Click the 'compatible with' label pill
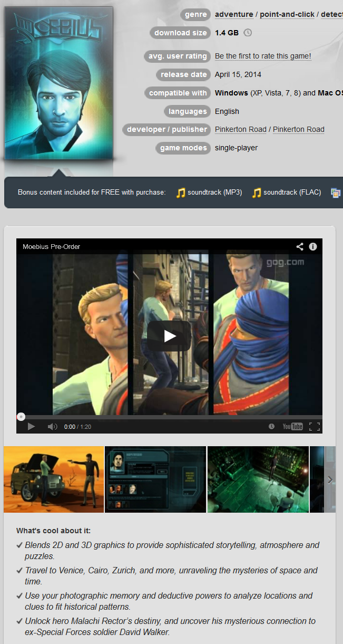 click(178, 93)
